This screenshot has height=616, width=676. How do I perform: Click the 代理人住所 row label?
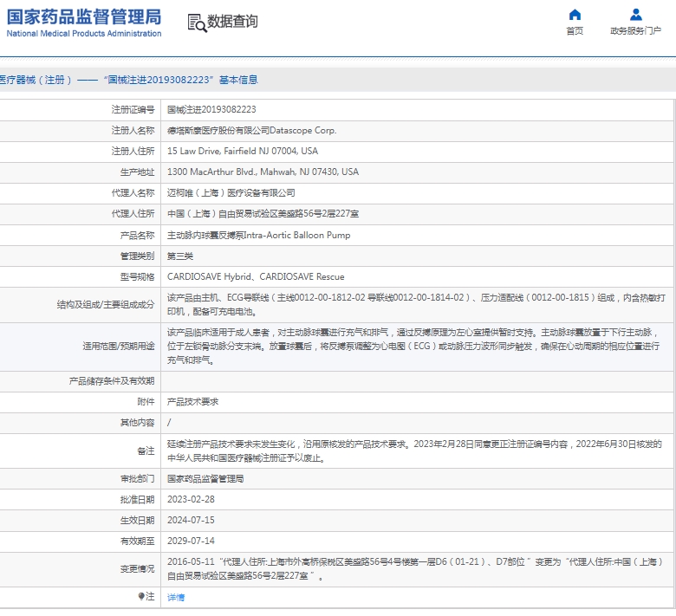pyautogui.click(x=133, y=213)
